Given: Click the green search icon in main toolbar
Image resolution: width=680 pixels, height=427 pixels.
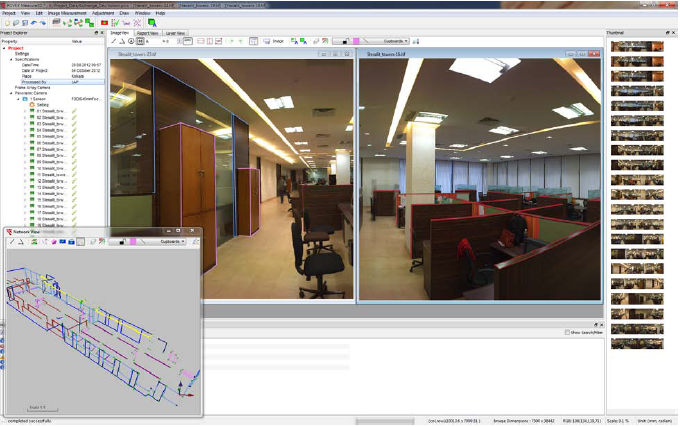Looking at the screenshot, I should (152, 22).
